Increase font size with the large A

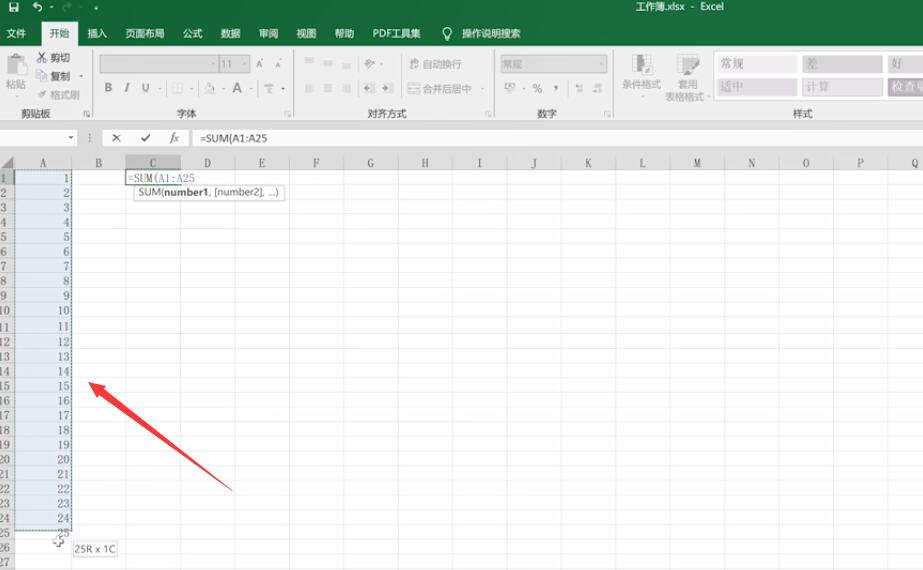(x=260, y=64)
